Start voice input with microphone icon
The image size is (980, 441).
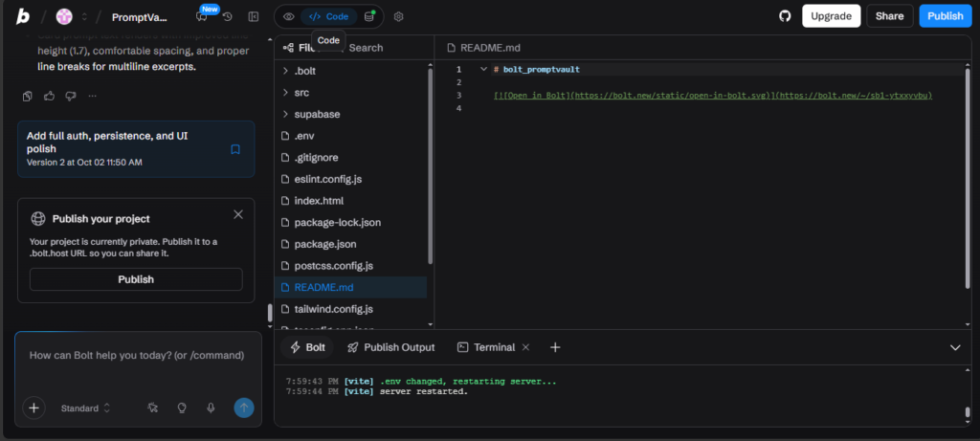click(211, 408)
